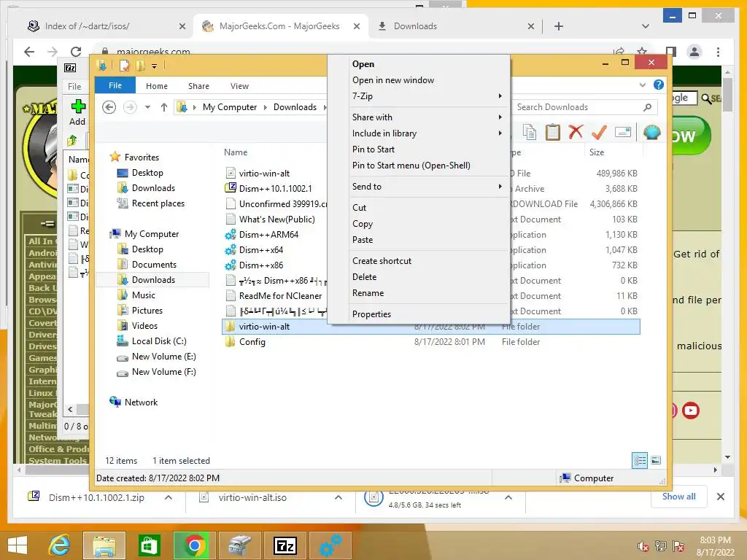The height and width of the screenshot is (560, 747).
Task: Expand Send to submenu
Action: pyautogui.click(x=500, y=187)
